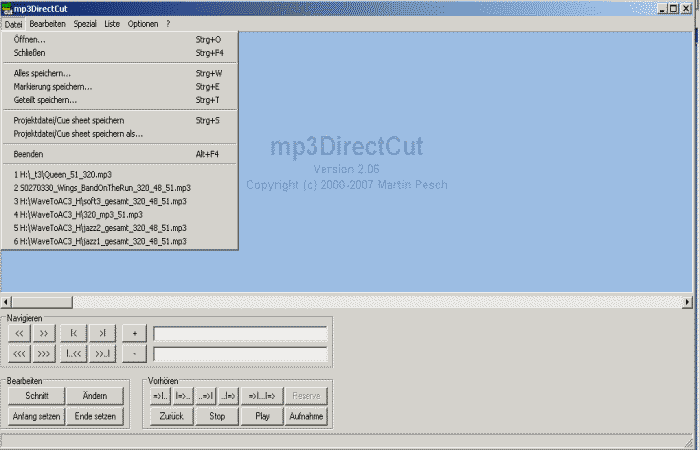
Task: Zoom in with the plus button
Action: coord(135,333)
